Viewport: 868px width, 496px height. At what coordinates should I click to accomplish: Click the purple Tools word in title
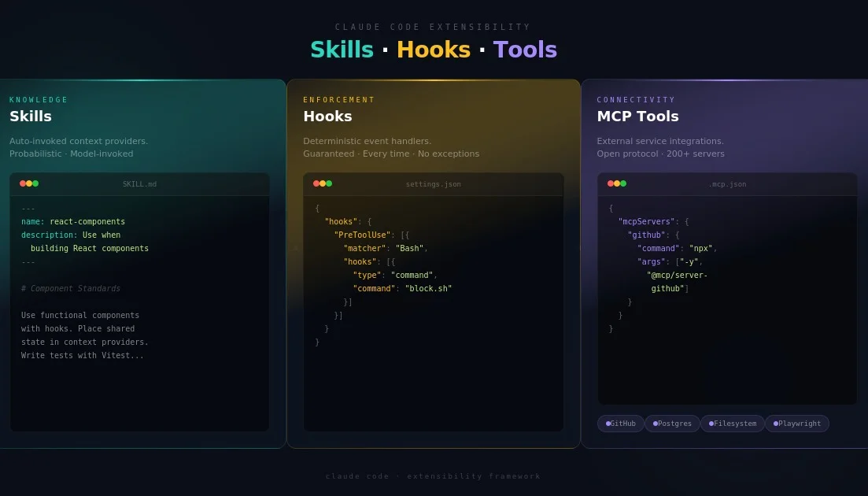pyautogui.click(x=525, y=50)
